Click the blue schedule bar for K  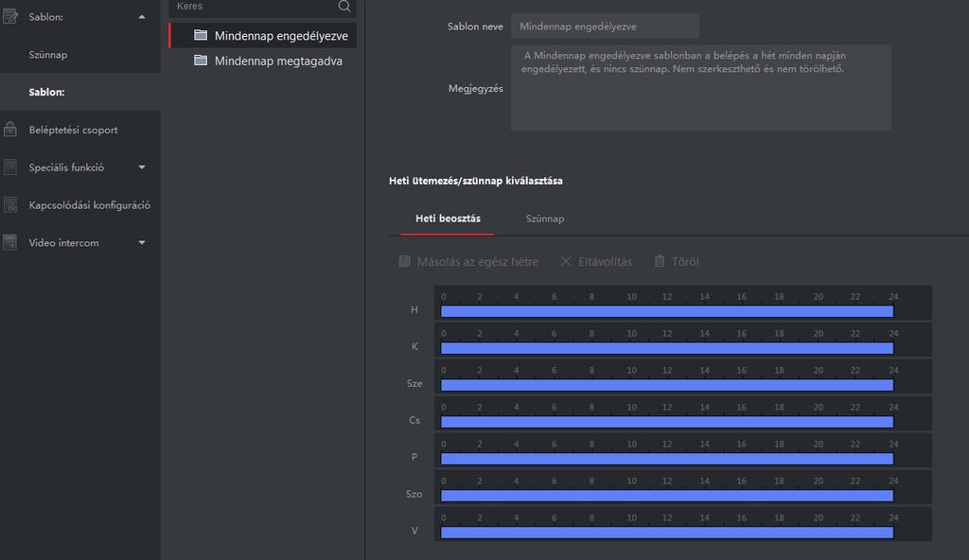click(667, 348)
